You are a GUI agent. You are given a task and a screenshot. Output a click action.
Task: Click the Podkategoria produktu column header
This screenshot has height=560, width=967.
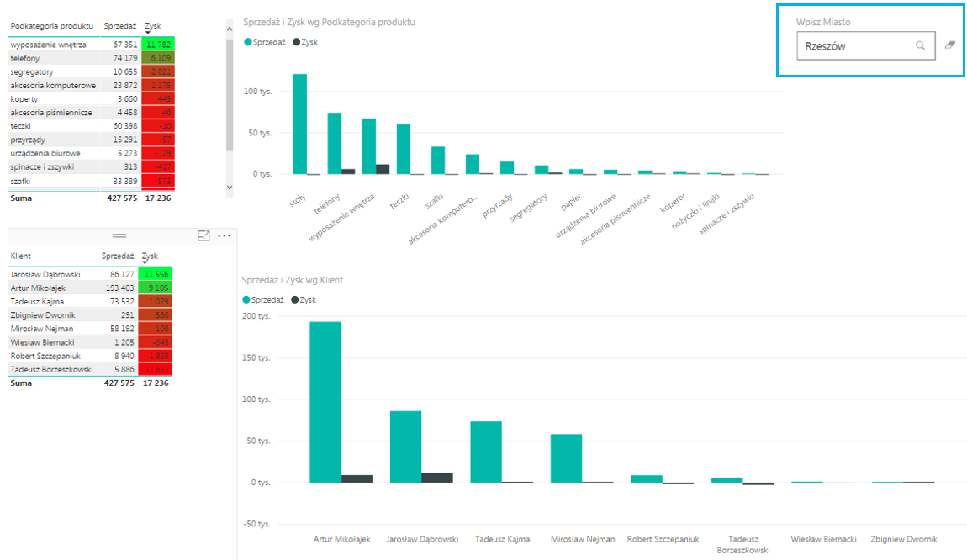pyautogui.click(x=51, y=26)
